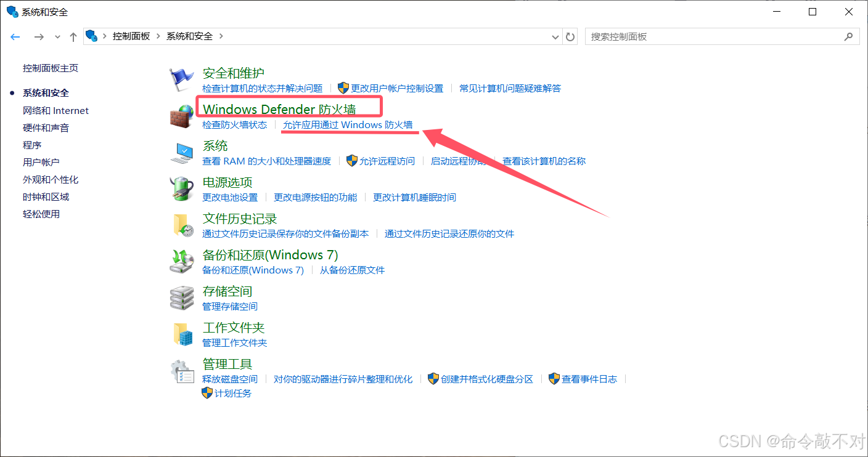Open the 文件历史记录 heading link
The width and height of the screenshot is (868, 457).
[240, 219]
